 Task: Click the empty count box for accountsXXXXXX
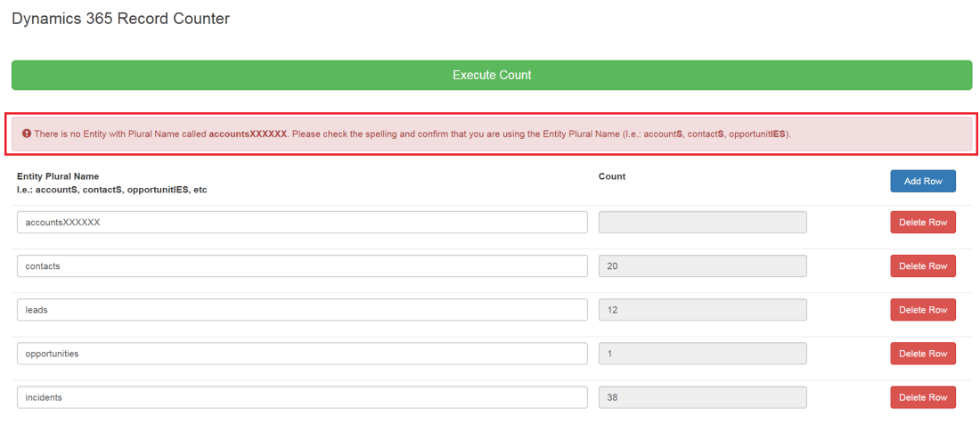(702, 222)
